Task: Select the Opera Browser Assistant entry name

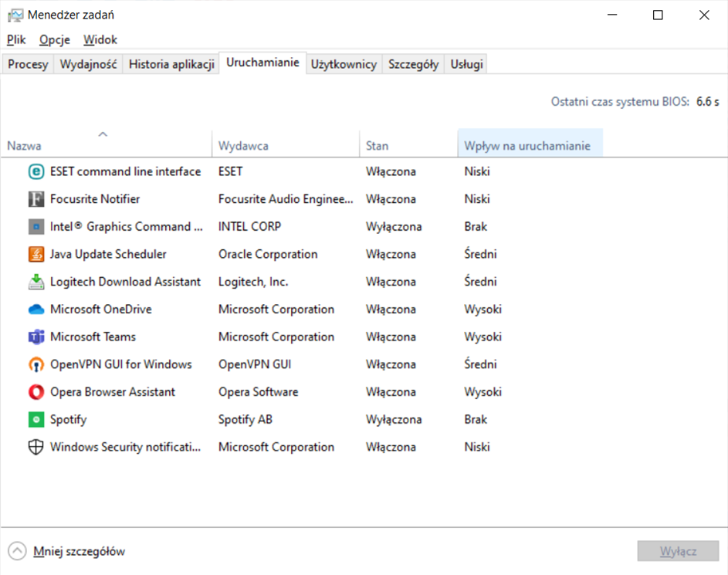Action: (113, 391)
